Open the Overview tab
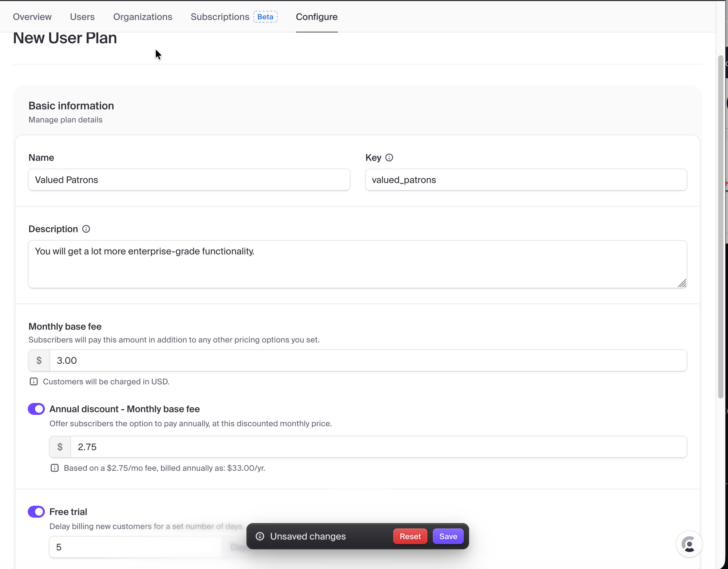This screenshot has height=569, width=728. 32,17
